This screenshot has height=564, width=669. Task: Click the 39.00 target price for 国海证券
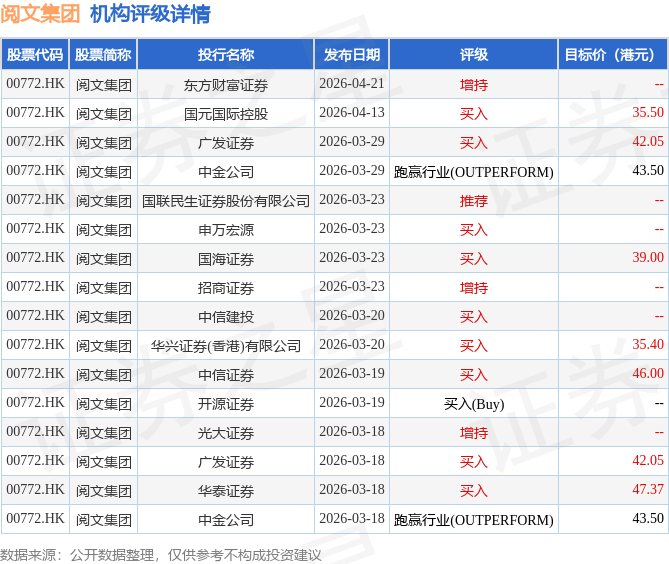pyautogui.click(x=648, y=257)
